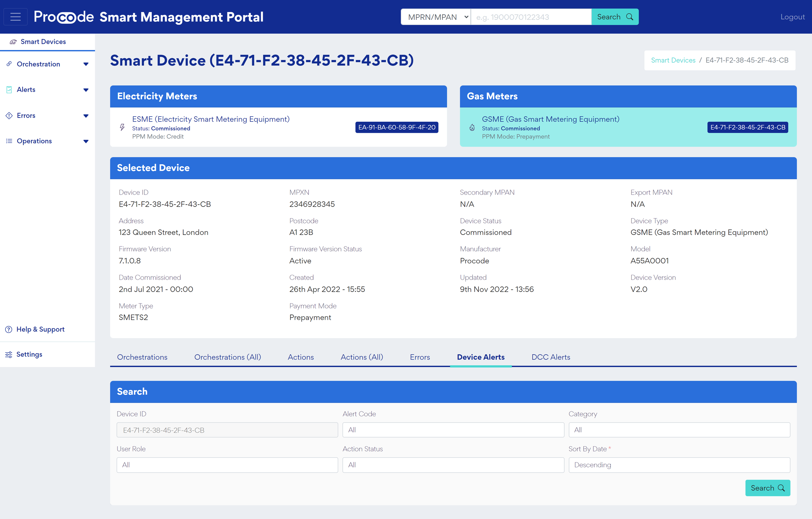The width and height of the screenshot is (812, 519).
Task: Click the gas flame icon in GSME row
Action: click(x=472, y=127)
